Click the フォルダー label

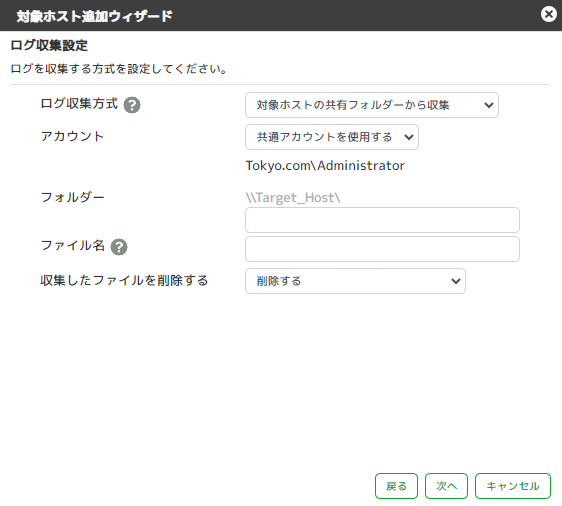73,197
